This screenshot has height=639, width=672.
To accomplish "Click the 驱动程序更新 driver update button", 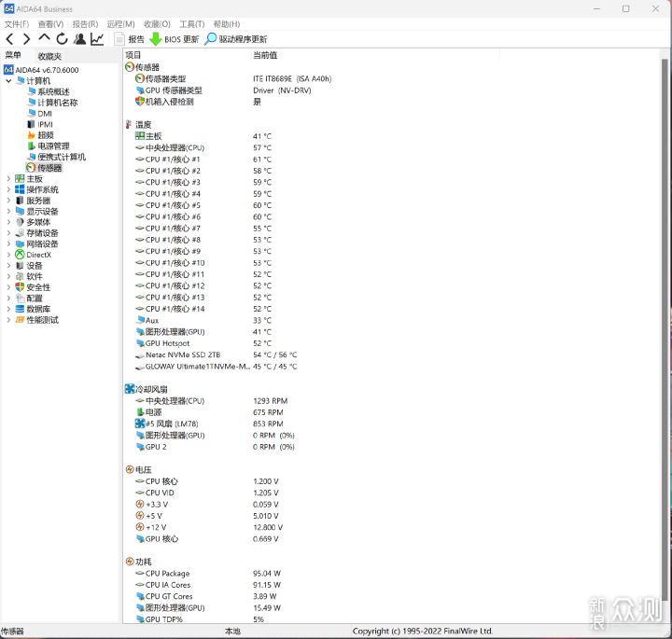I will tap(236, 39).
